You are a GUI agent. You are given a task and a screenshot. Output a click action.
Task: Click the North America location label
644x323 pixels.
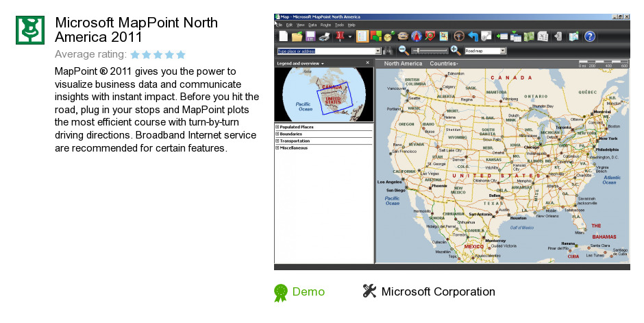[x=403, y=64]
